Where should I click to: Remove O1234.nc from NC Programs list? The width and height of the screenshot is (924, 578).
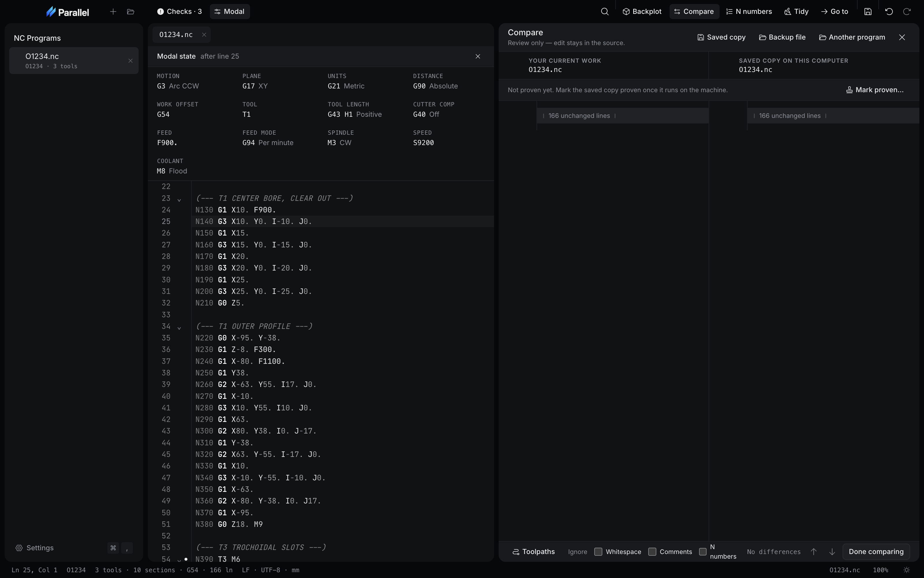[x=131, y=60]
